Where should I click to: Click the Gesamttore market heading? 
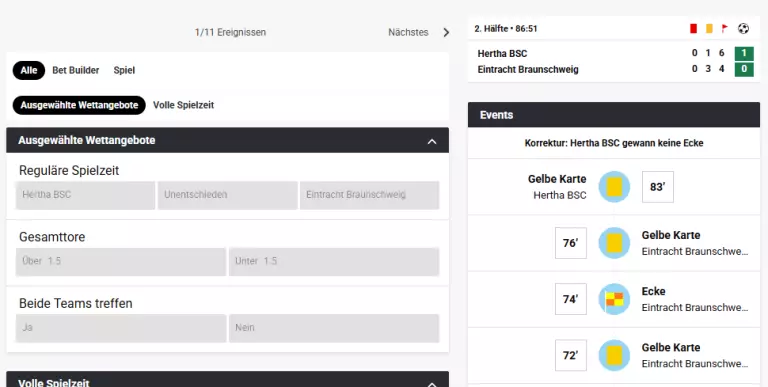52,237
